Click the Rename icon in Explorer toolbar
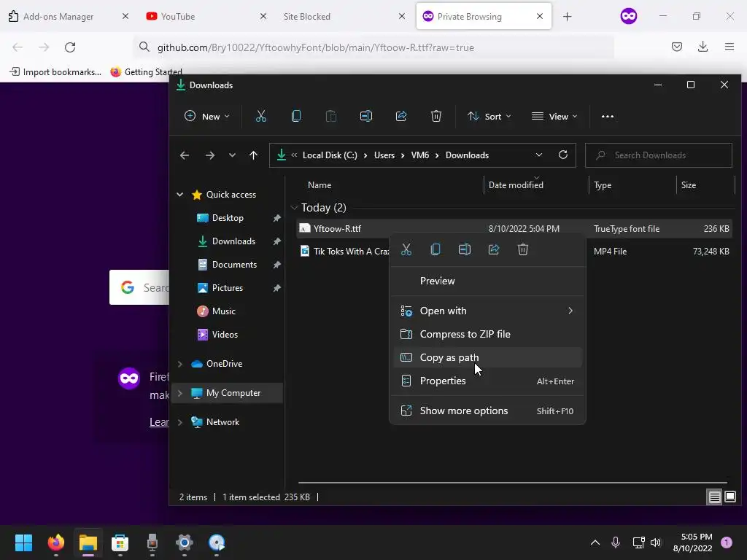This screenshot has width=747, height=560. pos(366,116)
